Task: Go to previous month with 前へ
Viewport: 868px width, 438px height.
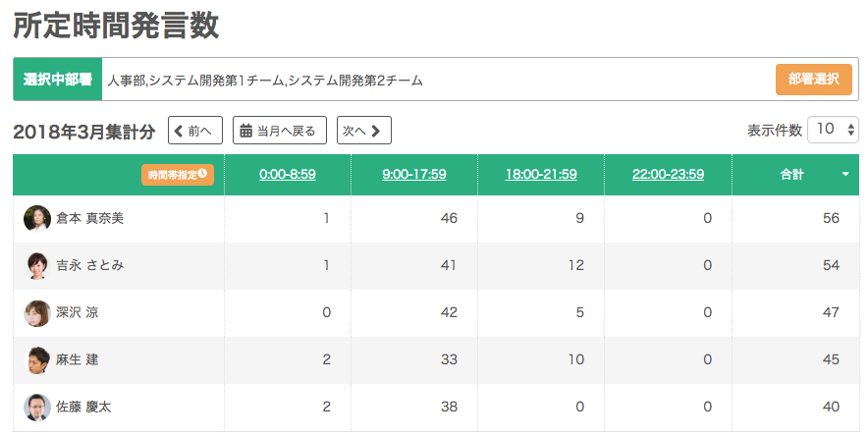Action: 194,131
